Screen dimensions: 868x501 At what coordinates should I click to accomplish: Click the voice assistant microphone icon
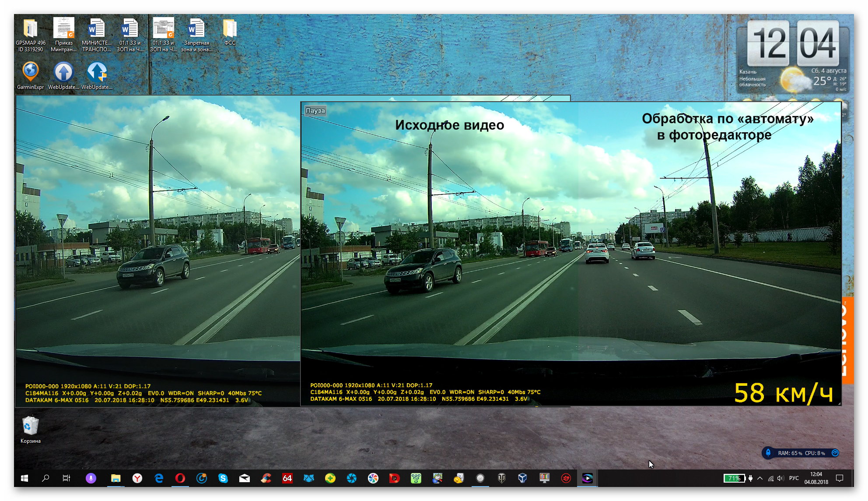tap(91, 478)
